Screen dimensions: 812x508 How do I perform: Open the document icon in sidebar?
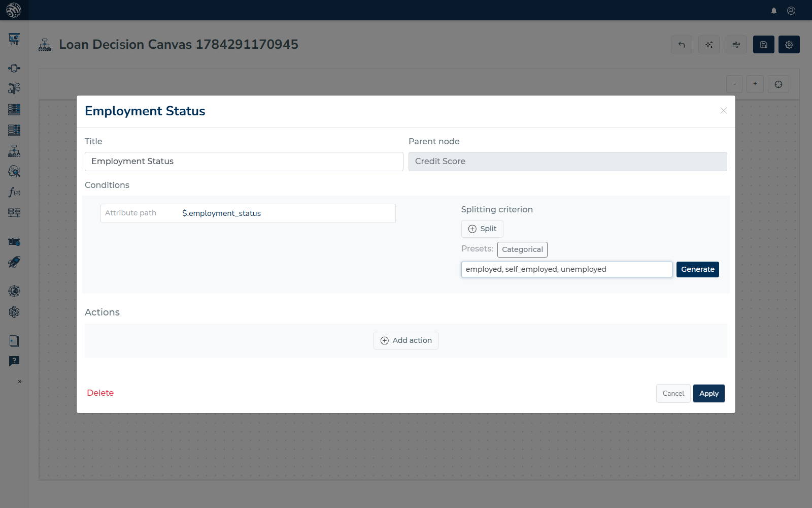point(14,341)
